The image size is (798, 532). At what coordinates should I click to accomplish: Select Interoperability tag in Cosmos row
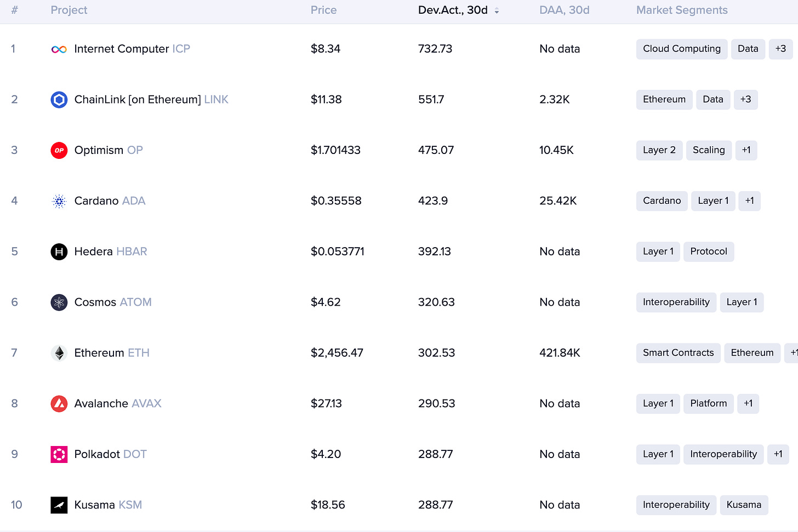point(676,302)
